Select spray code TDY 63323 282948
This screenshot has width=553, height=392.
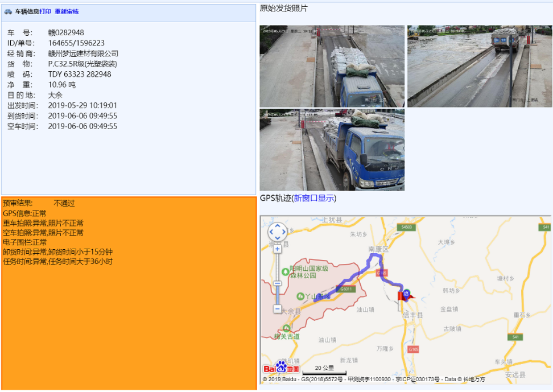(x=79, y=75)
